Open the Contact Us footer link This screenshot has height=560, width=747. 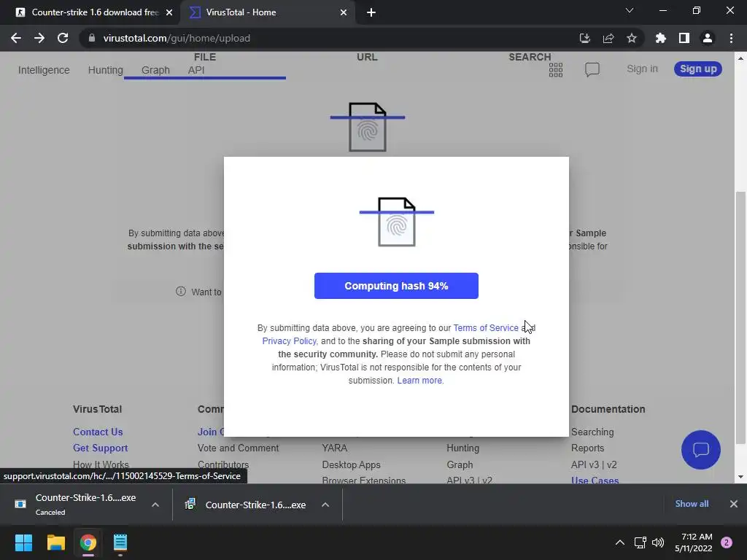coord(98,432)
